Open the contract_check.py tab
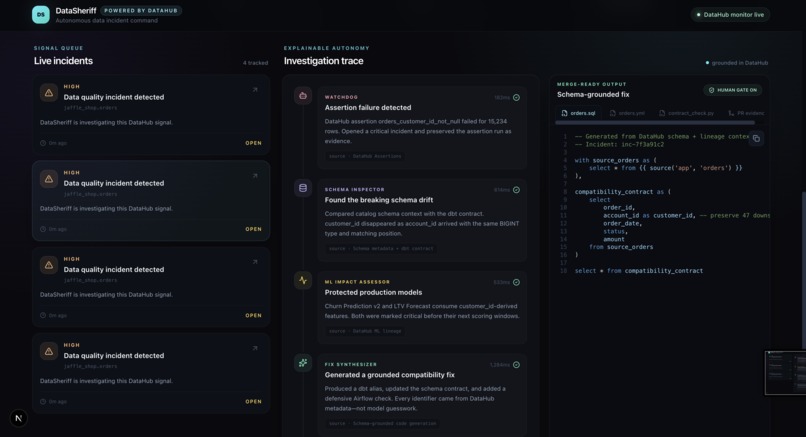This screenshot has height=437, width=806. point(686,113)
